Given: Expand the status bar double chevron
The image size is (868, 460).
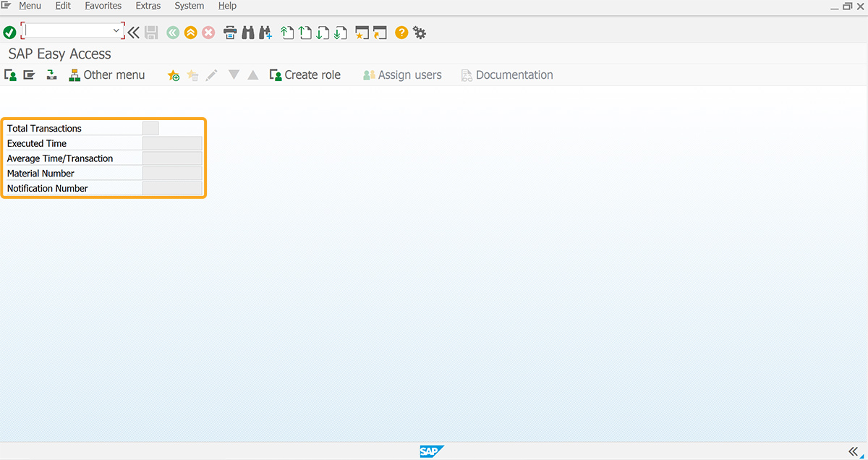Looking at the screenshot, I should (x=852, y=451).
